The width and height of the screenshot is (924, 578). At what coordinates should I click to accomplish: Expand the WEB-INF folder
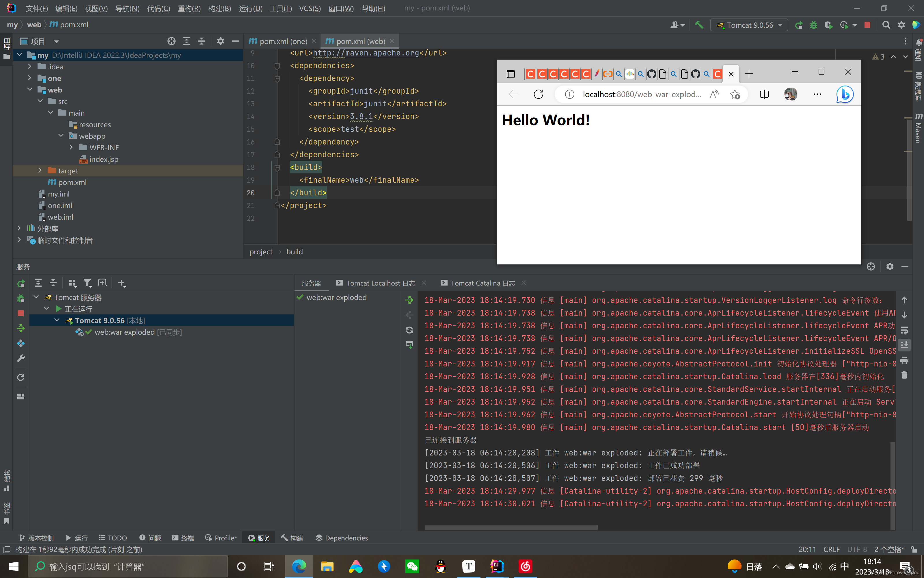(71, 147)
